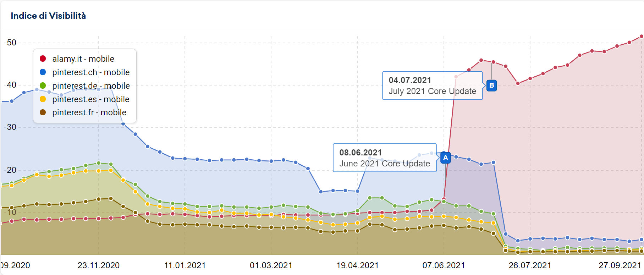Click the 30 y-axis value label
The width and height of the screenshot is (644, 275).
12,127
